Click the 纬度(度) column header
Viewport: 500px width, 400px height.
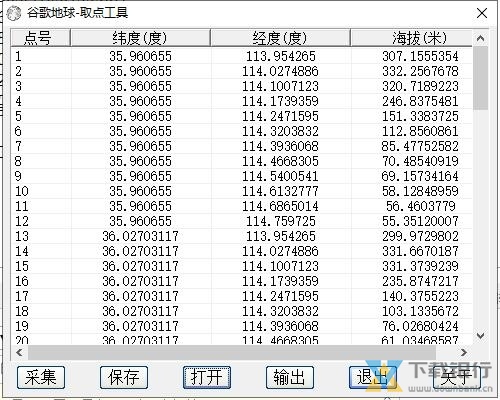pyautogui.click(x=140, y=38)
